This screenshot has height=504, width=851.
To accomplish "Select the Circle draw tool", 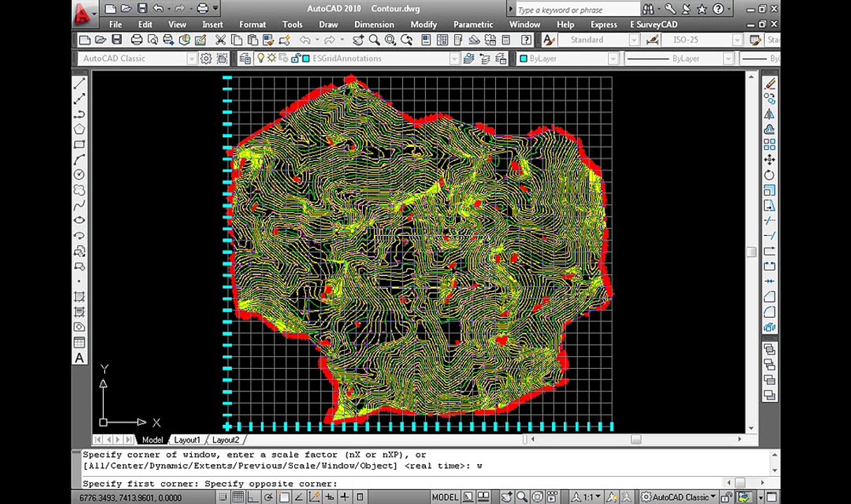I will point(79,175).
